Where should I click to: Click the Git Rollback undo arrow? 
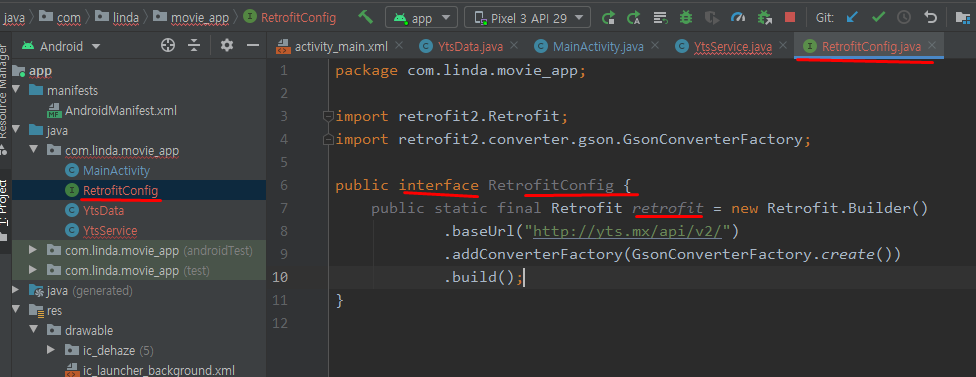[x=930, y=17]
